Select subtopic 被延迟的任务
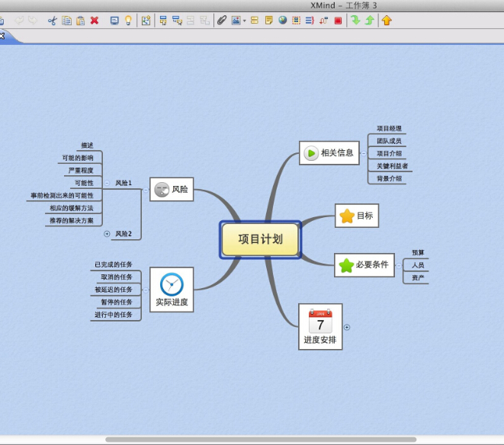Viewport: 504px width, 445px height. 113,290
